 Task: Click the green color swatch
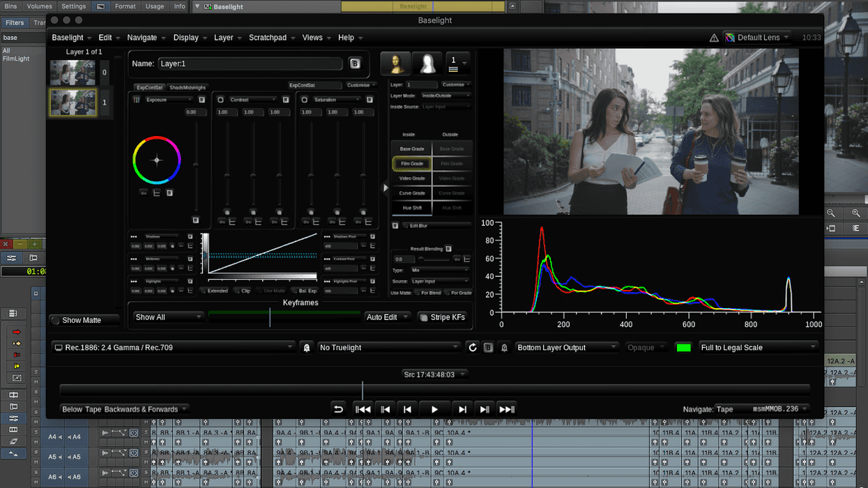pos(683,347)
